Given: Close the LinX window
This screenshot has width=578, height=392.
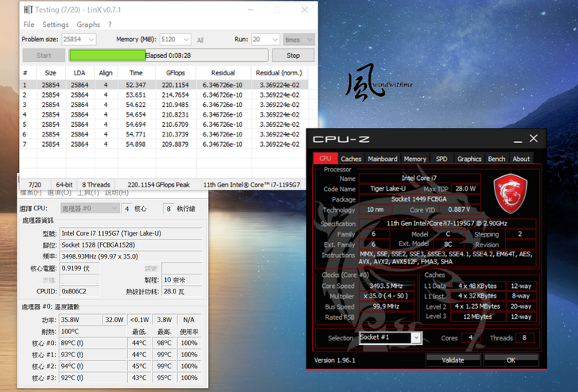Looking at the screenshot, I should 305,10.
